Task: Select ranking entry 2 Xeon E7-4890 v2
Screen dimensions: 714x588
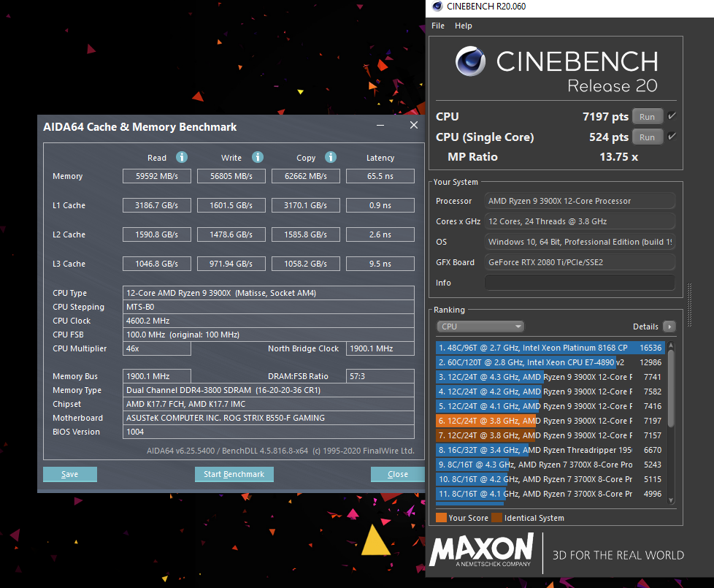Action: [x=550, y=362]
